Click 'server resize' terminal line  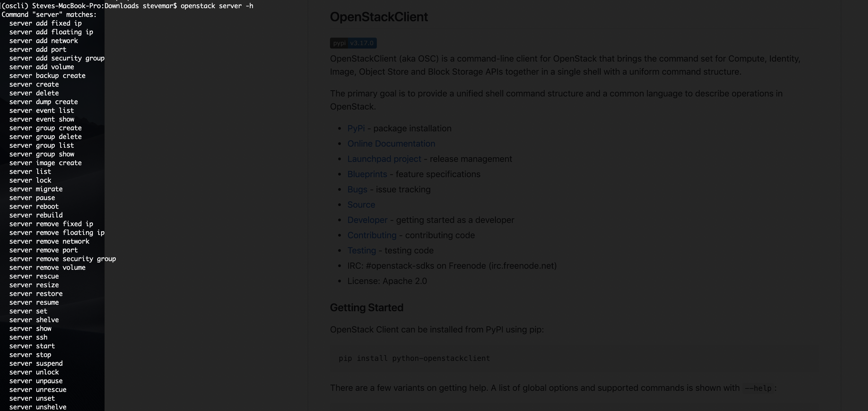point(34,285)
